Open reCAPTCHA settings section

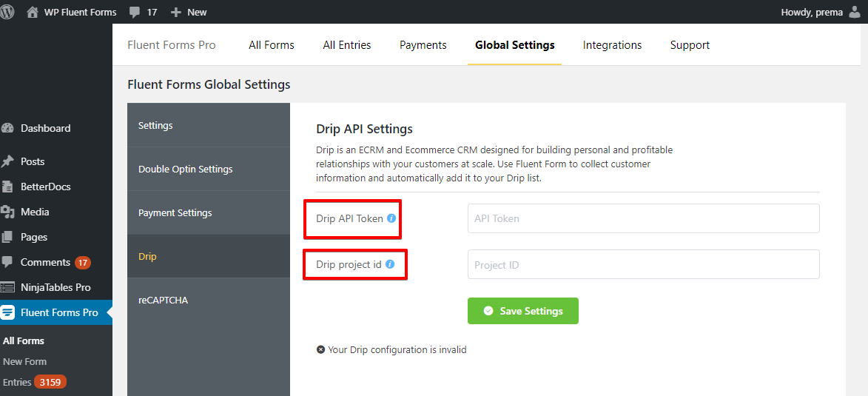(209, 301)
